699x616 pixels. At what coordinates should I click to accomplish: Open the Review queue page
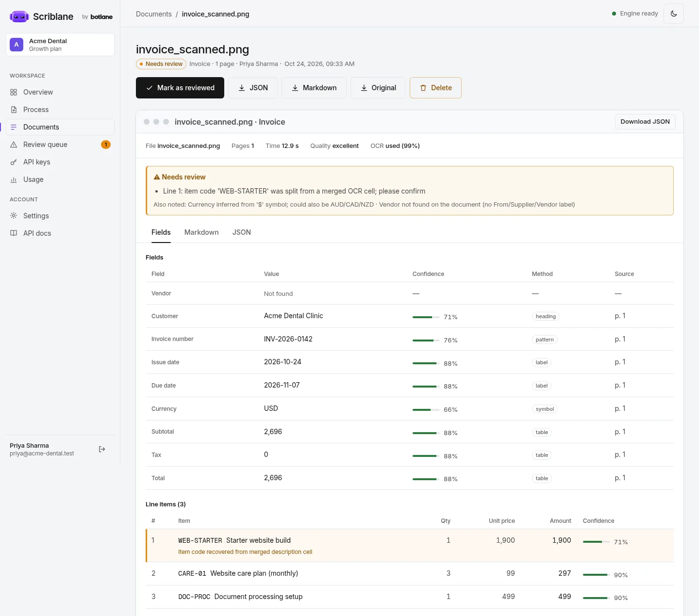[60, 145]
